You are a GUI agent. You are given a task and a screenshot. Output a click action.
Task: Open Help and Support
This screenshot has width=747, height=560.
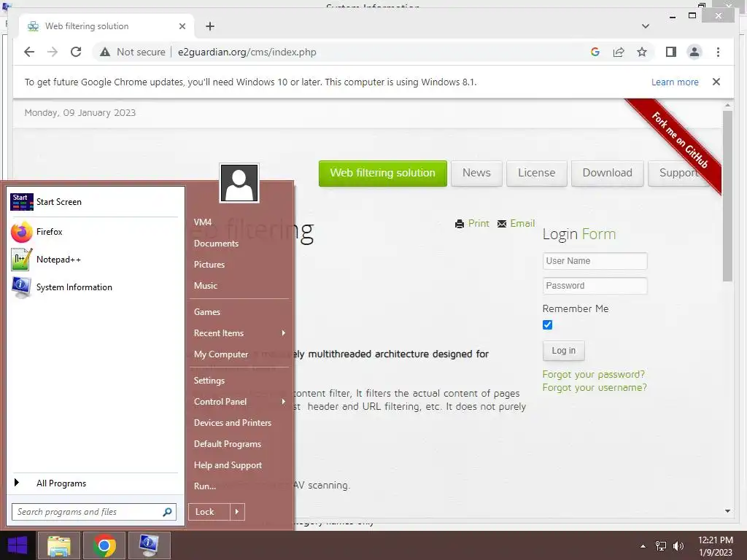tap(228, 465)
